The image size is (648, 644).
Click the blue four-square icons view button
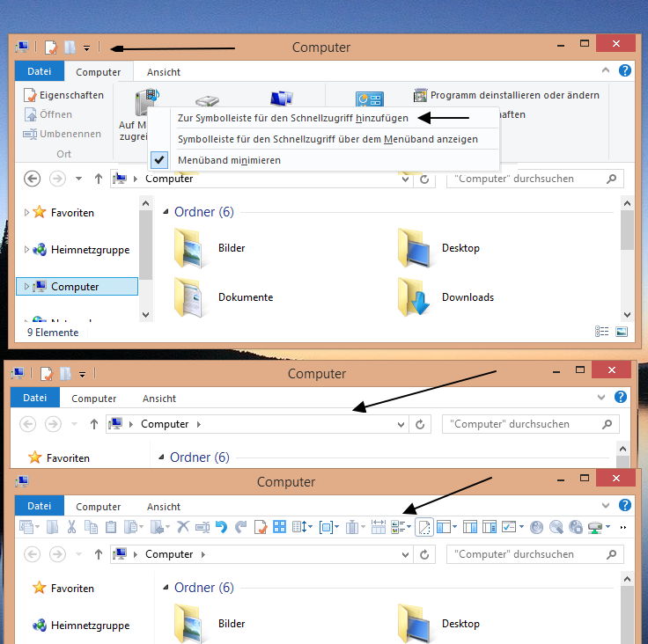279,527
